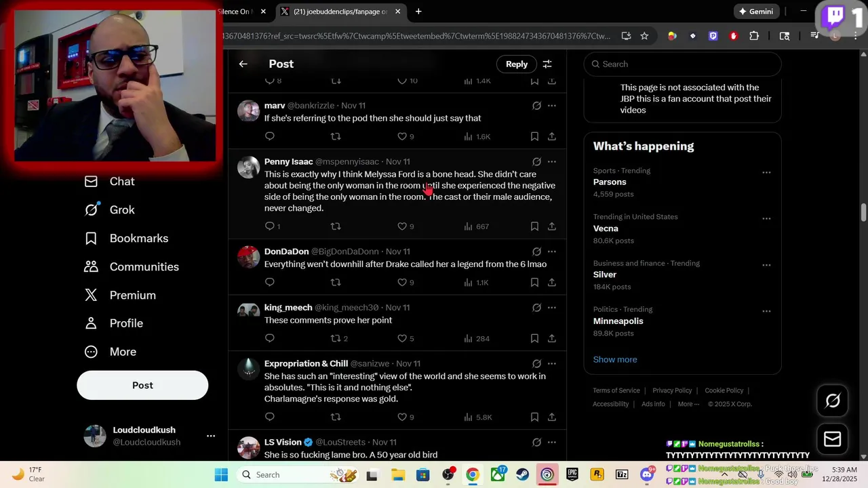868x488 pixels.
Task: Open Windows Start menu
Action: [x=221, y=474]
